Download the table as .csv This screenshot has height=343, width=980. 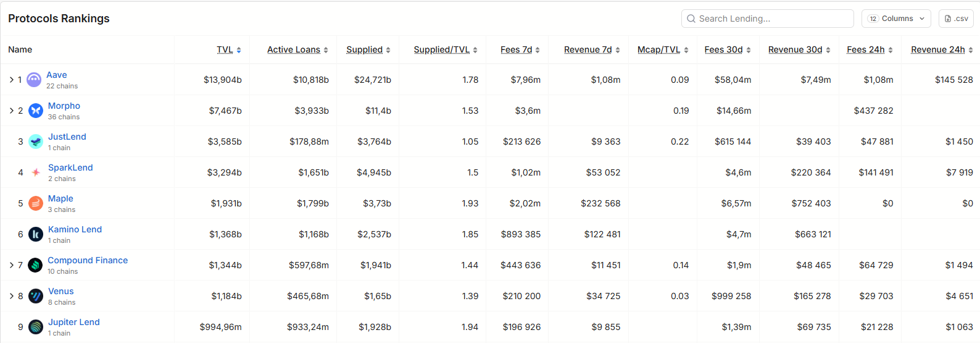click(x=956, y=19)
